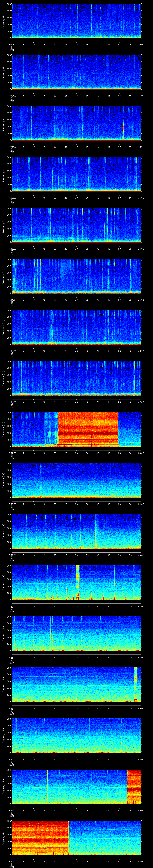Click the 7:38:00 start time label
The width and height of the screenshot is (153, 868).
coord(12,504)
